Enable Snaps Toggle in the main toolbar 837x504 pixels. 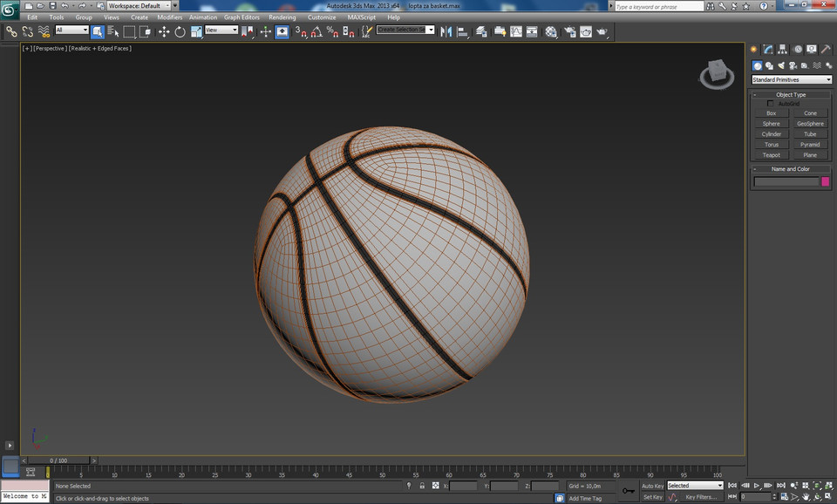(302, 31)
